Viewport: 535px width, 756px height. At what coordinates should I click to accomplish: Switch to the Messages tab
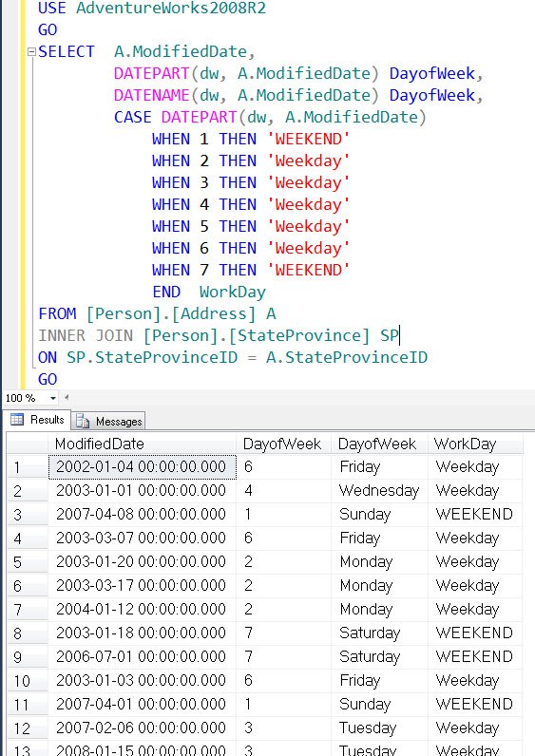(x=109, y=421)
